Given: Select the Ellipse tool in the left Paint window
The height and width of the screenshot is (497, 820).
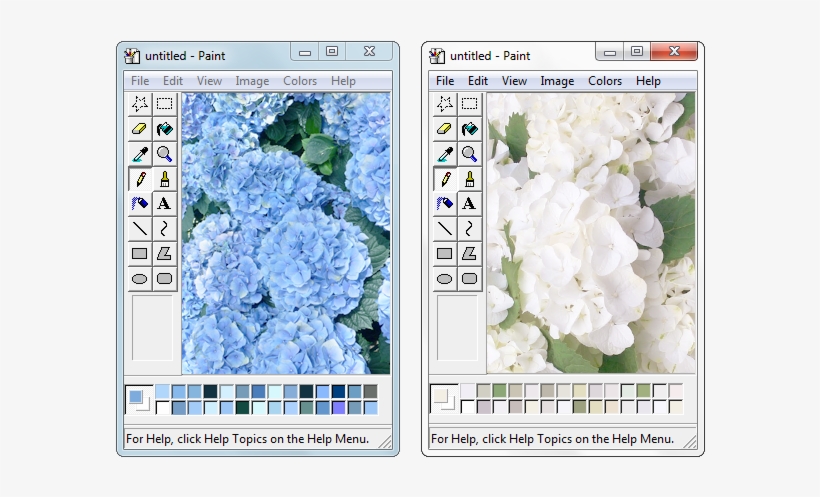Looking at the screenshot, I should pyautogui.click(x=140, y=279).
